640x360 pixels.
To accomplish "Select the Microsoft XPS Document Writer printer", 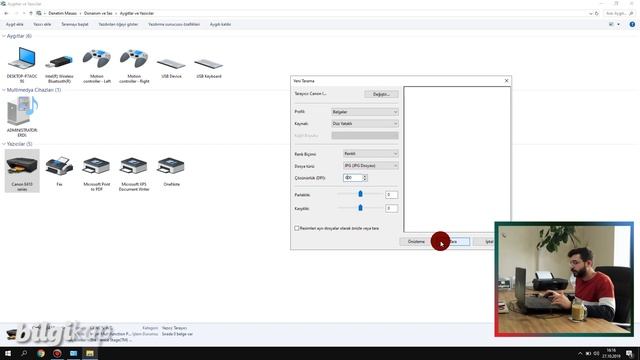I will 134,173.
